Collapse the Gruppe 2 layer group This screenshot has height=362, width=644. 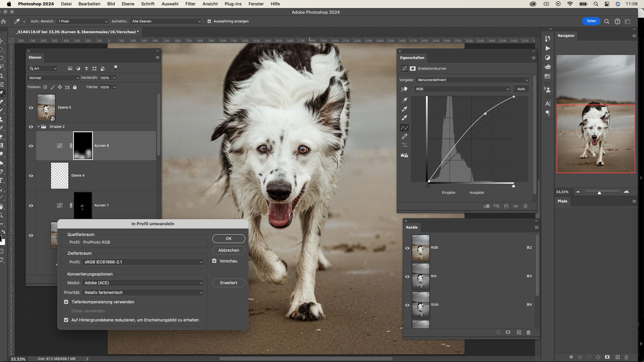pyautogui.click(x=39, y=127)
